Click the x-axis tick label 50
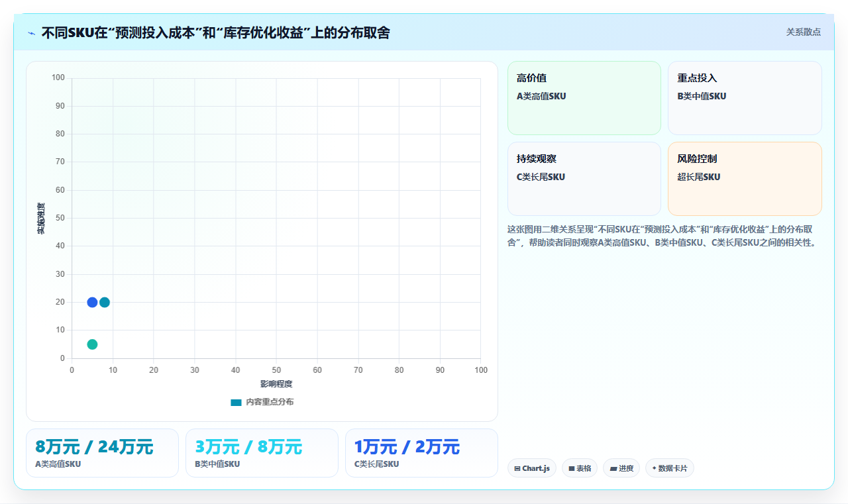The height and width of the screenshot is (504, 848). pos(276,370)
